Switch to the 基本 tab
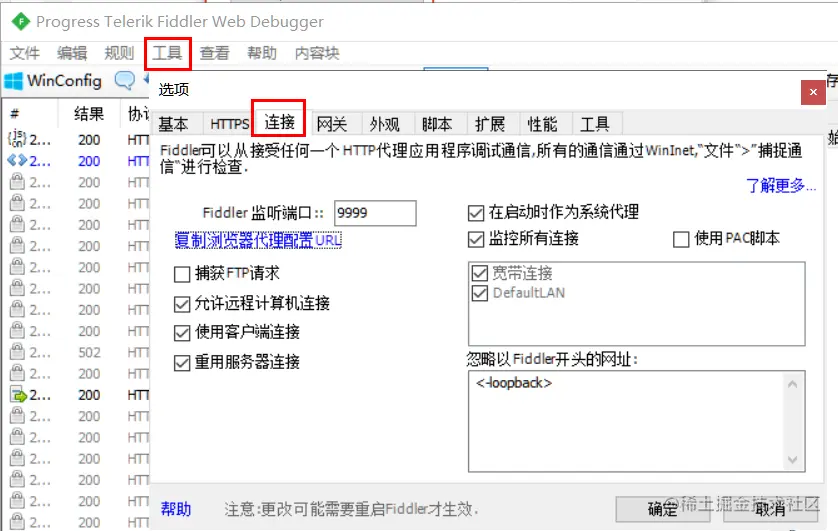This screenshot has height=531, width=838. point(174,124)
